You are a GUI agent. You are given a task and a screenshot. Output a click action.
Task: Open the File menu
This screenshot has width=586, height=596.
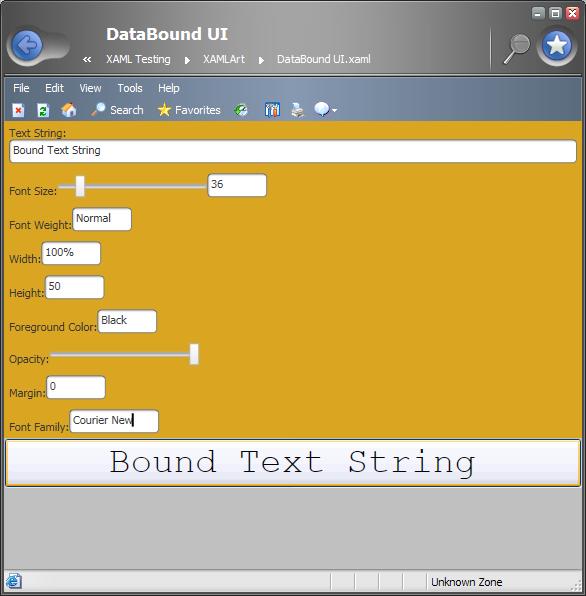click(21, 88)
